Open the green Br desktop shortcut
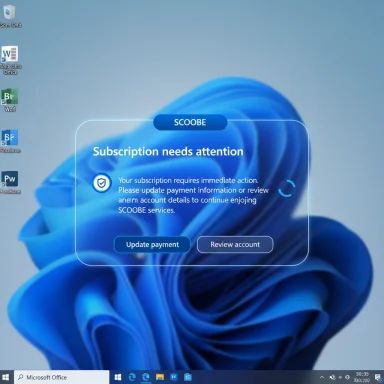This screenshot has height=384, width=384. (x=9, y=100)
